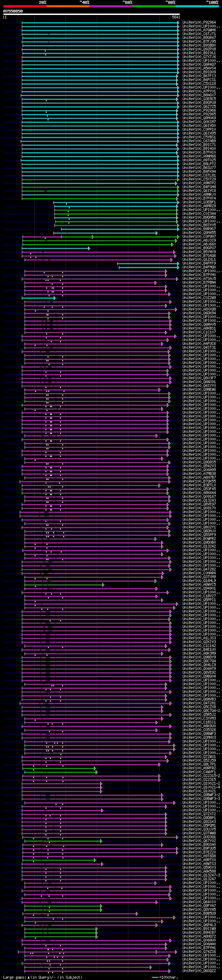Select the UniRef100_Q7XTJ6 entry
The width and height of the screenshot is (222, 980).
199,57
